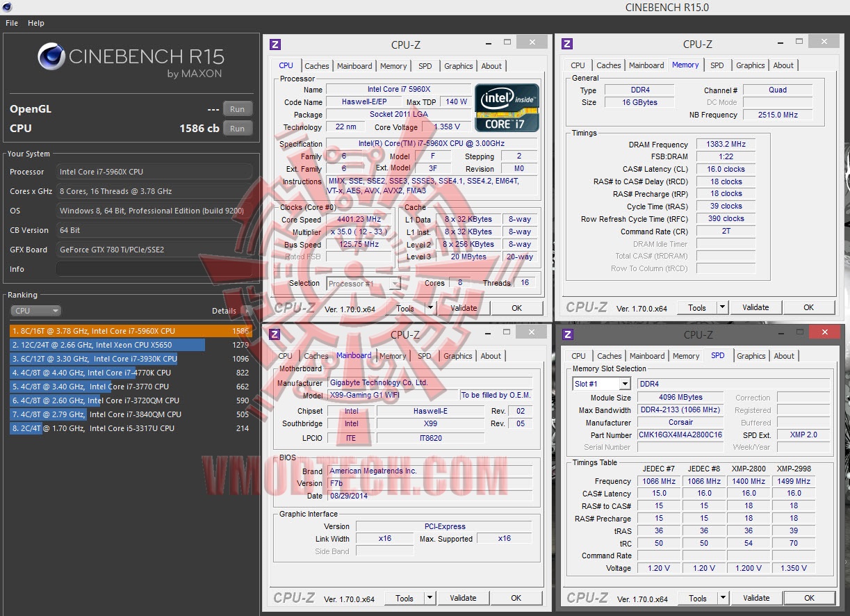Close the top-left CPU-Z window
Image resolution: width=850 pixels, height=616 pixels.
(x=532, y=42)
